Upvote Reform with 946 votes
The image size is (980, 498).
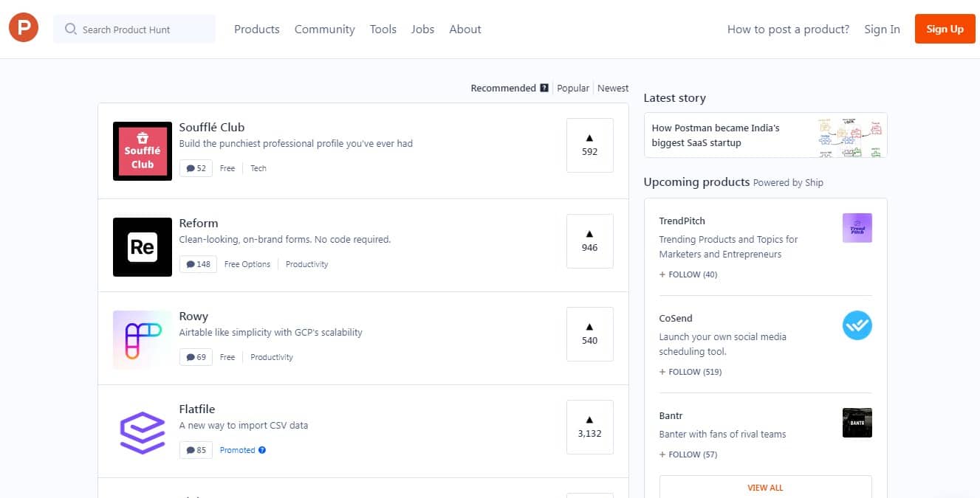(x=589, y=241)
